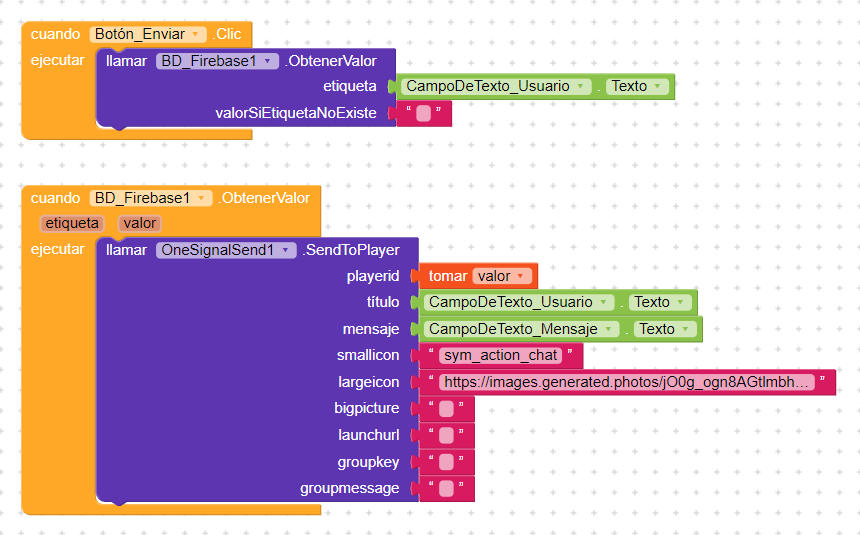Edit the sym_action_chat text value
Image resolution: width=860 pixels, height=535 pixels.
click(500, 356)
